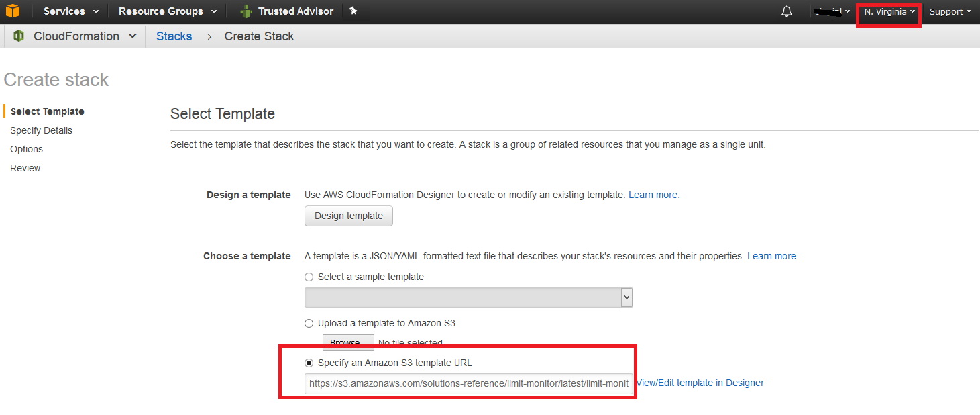Expand the account name dropdown
The height and width of the screenshot is (415, 980).
[x=831, y=12]
